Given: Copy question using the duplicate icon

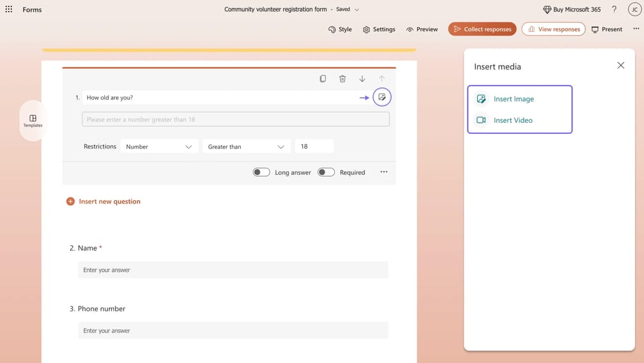Looking at the screenshot, I should 323,79.
